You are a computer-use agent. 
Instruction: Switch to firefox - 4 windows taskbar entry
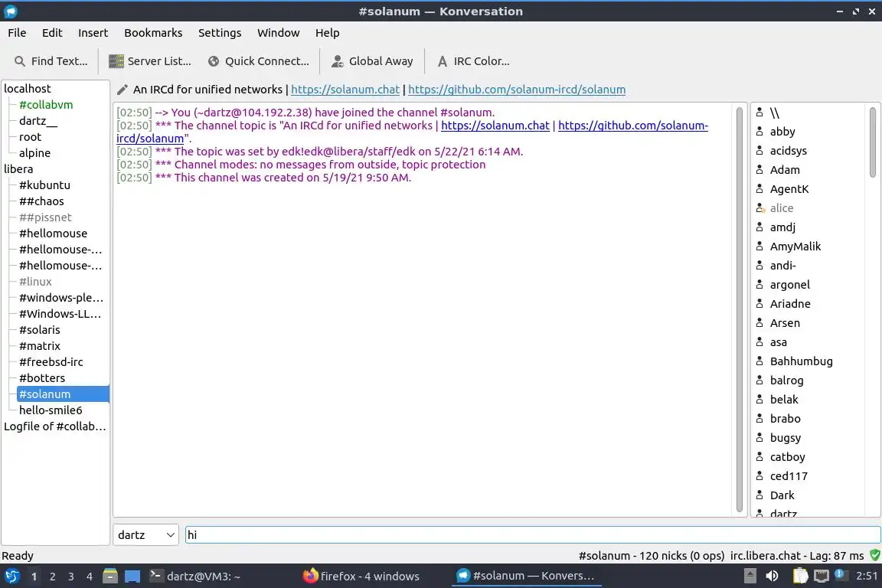point(361,577)
